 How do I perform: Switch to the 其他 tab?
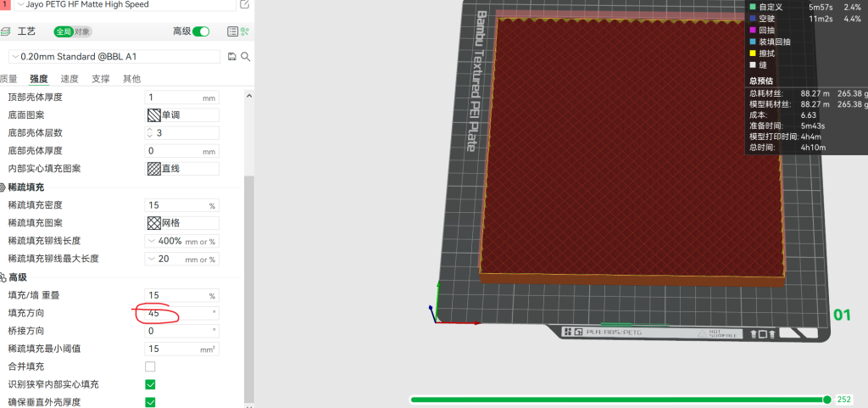131,79
